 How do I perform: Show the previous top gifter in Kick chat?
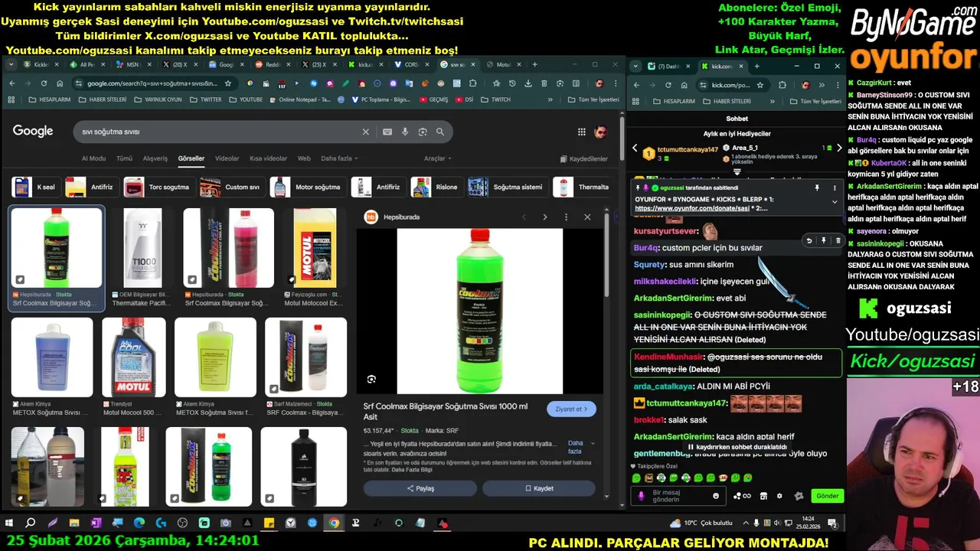[634, 148]
